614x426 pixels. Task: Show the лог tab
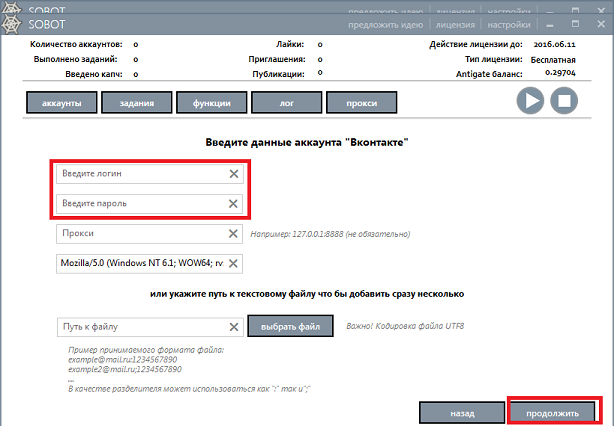(286, 102)
